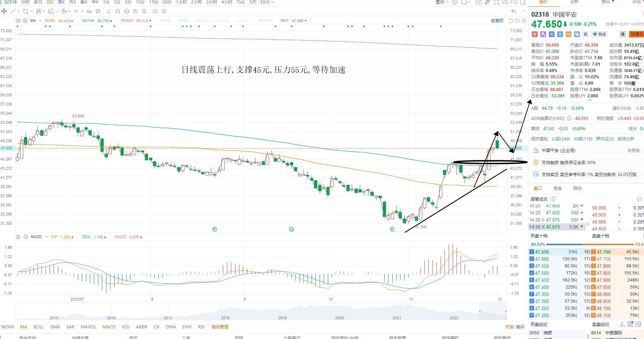Collapse quote details chevron below 股息LFY

point(590,101)
